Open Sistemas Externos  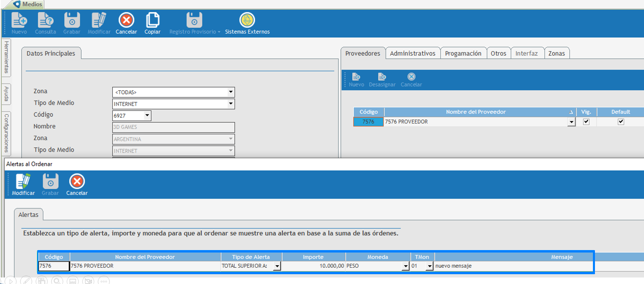click(247, 23)
